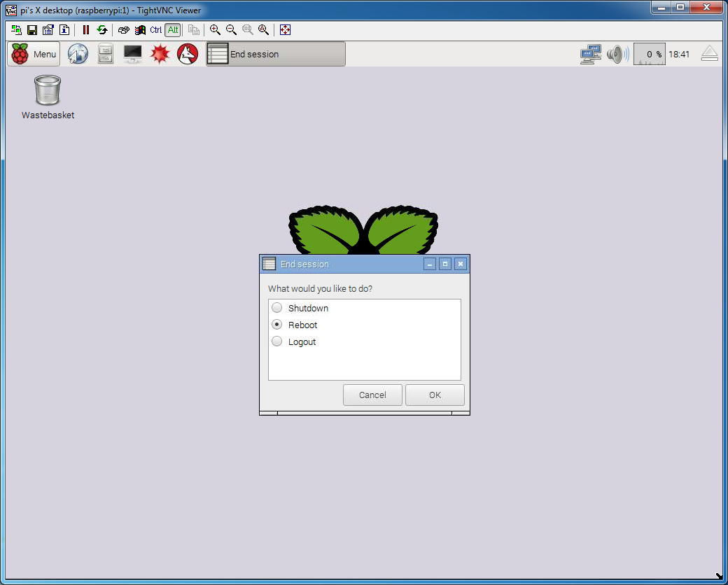Open TightVNC connection options icon
This screenshot has width=728, height=585.
48,30
